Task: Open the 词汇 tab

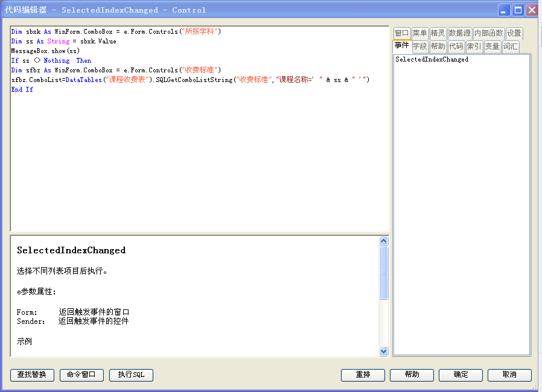Action: click(x=510, y=47)
